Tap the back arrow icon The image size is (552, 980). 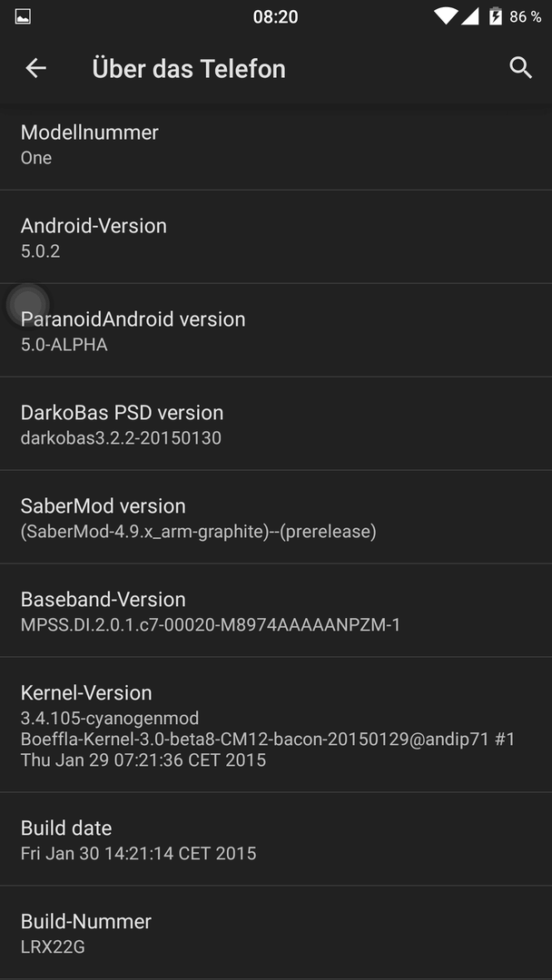[35, 68]
